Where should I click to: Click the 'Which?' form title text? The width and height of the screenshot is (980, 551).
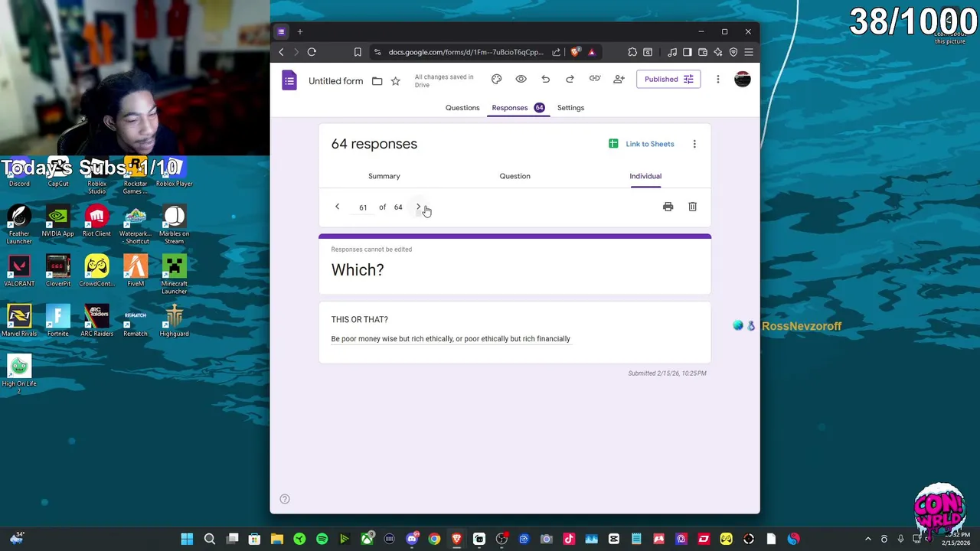tap(358, 270)
